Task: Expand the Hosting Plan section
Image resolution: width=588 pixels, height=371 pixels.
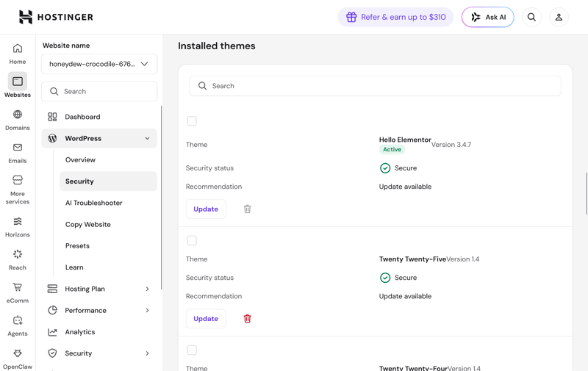Action: pos(148,289)
